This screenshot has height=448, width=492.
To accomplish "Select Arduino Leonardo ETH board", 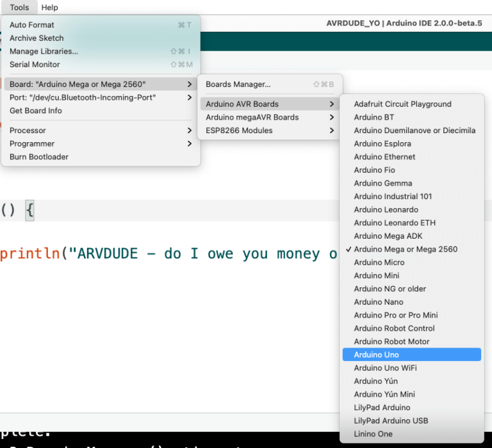I will [x=412, y=223].
